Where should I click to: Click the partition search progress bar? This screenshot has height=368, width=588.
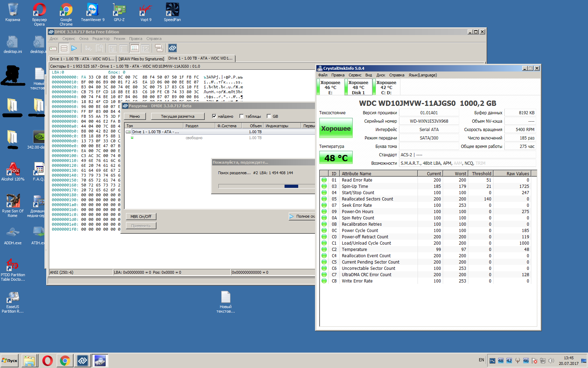267,186
